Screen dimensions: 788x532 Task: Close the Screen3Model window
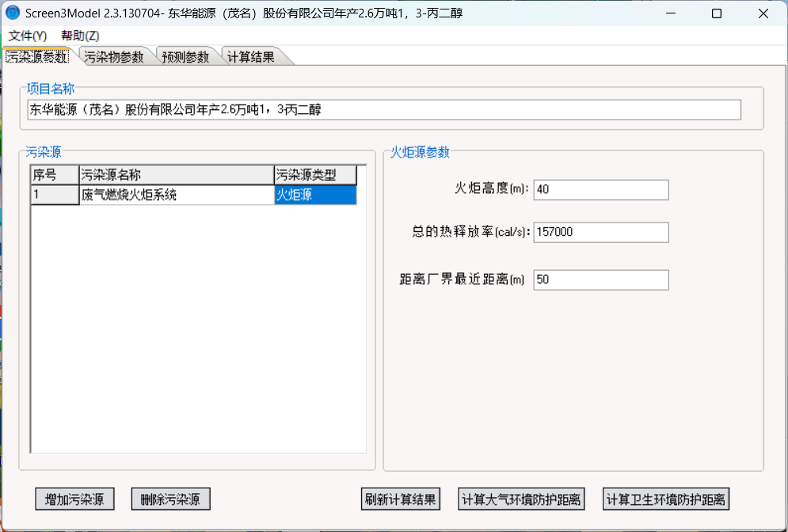pos(763,13)
